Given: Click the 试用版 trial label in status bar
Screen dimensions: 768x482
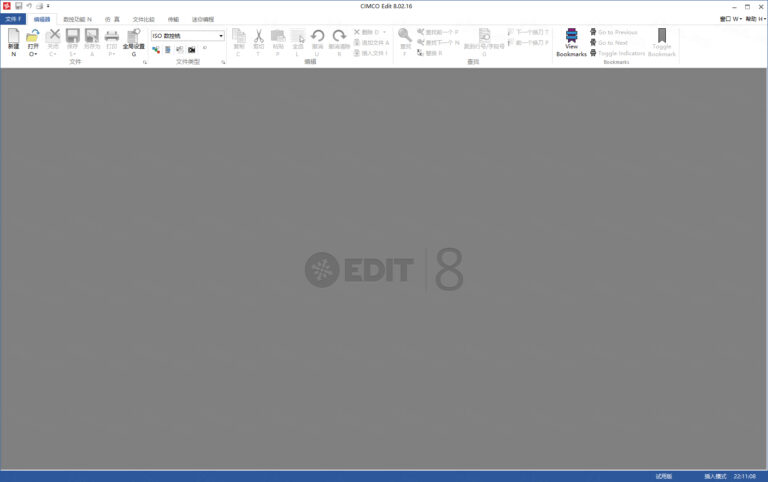Looking at the screenshot, I should (664, 476).
